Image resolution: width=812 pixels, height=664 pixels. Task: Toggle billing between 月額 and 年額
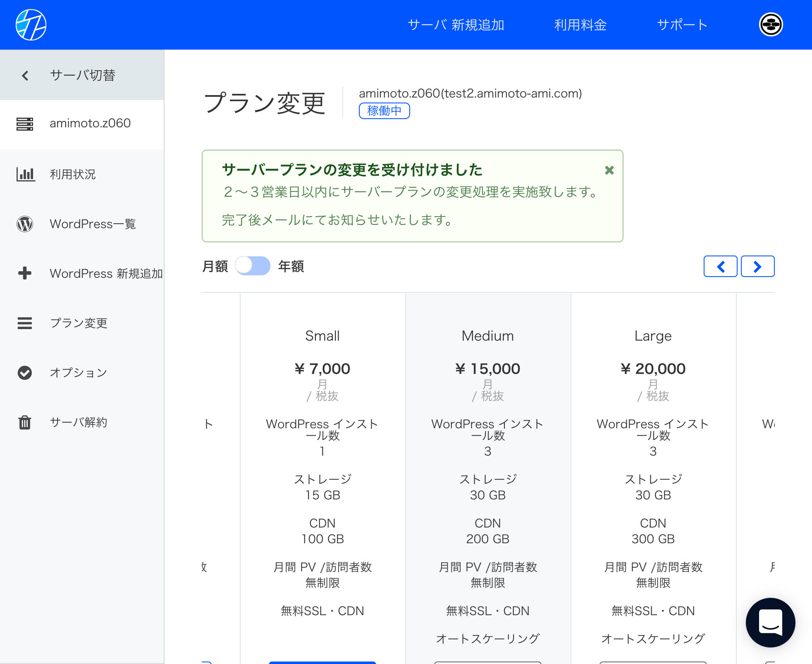pos(253,266)
